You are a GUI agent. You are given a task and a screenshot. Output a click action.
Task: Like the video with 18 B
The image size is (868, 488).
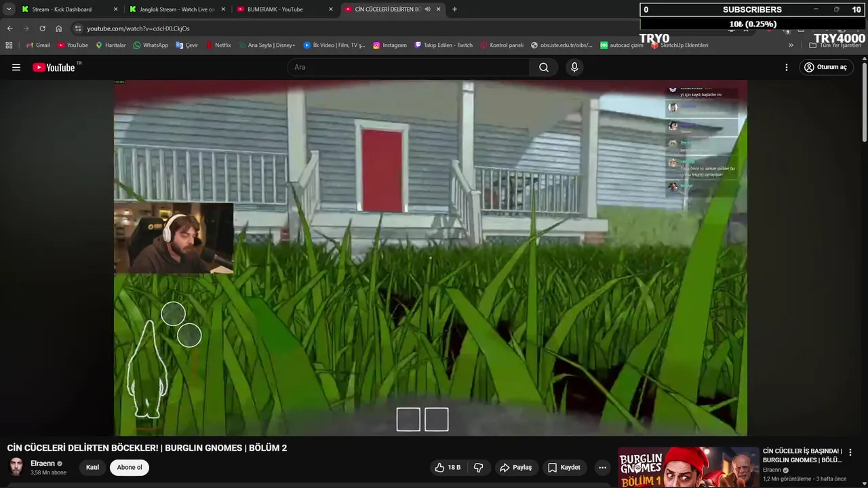pos(448,467)
